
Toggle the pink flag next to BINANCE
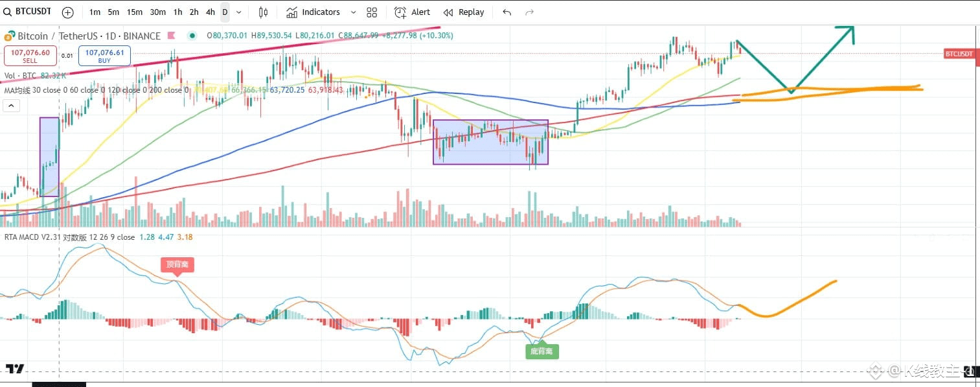coord(172,36)
